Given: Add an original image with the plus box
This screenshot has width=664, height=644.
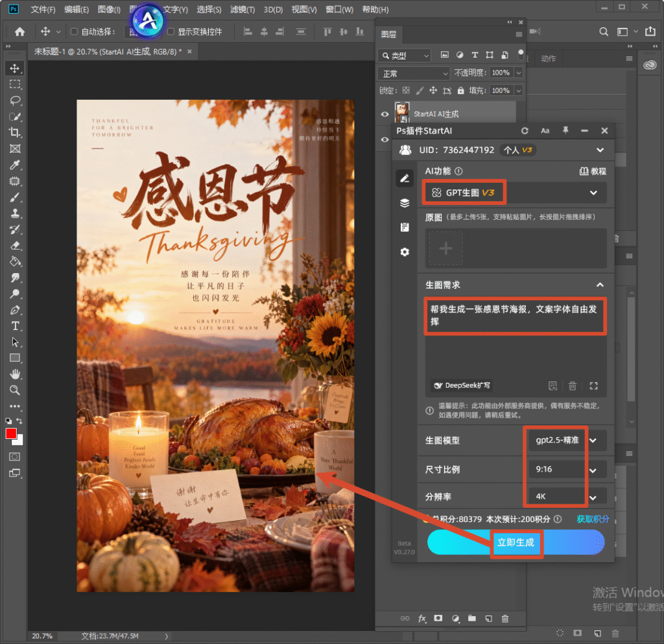Looking at the screenshot, I should coord(446,248).
